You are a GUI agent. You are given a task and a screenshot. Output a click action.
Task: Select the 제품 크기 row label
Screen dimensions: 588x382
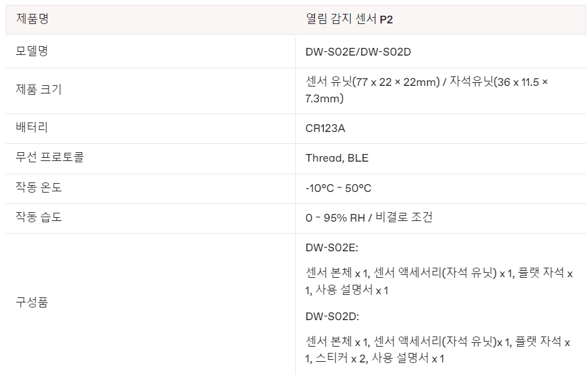pos(38,90)
